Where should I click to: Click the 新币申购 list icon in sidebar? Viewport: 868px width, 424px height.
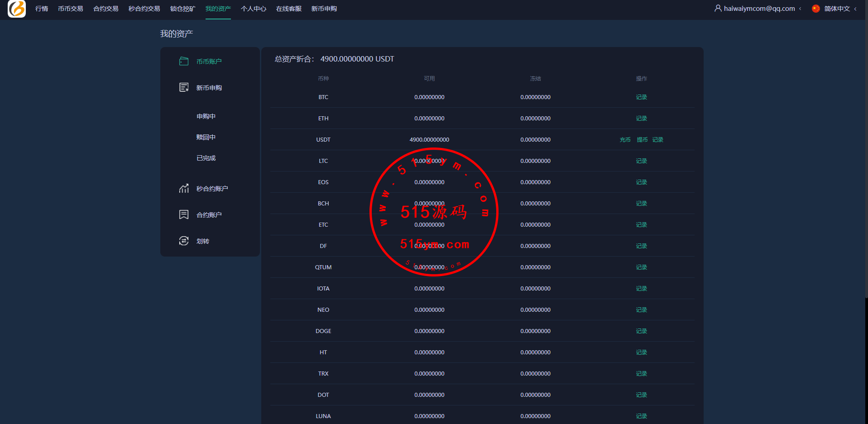[184, 87]
